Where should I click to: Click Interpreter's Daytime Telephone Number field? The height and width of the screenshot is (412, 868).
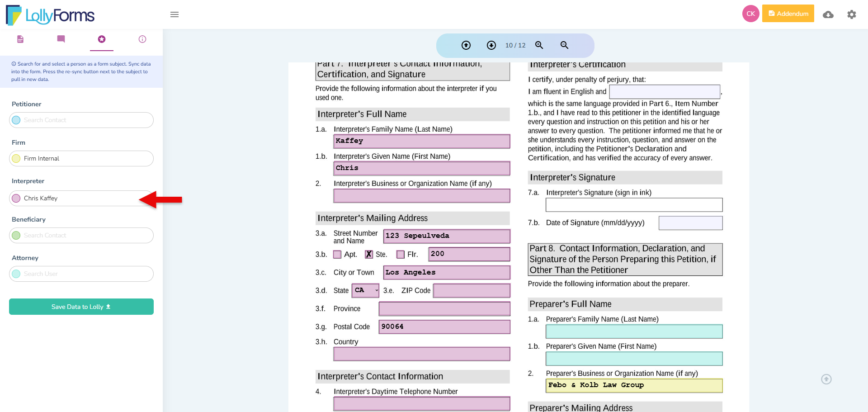422,403
